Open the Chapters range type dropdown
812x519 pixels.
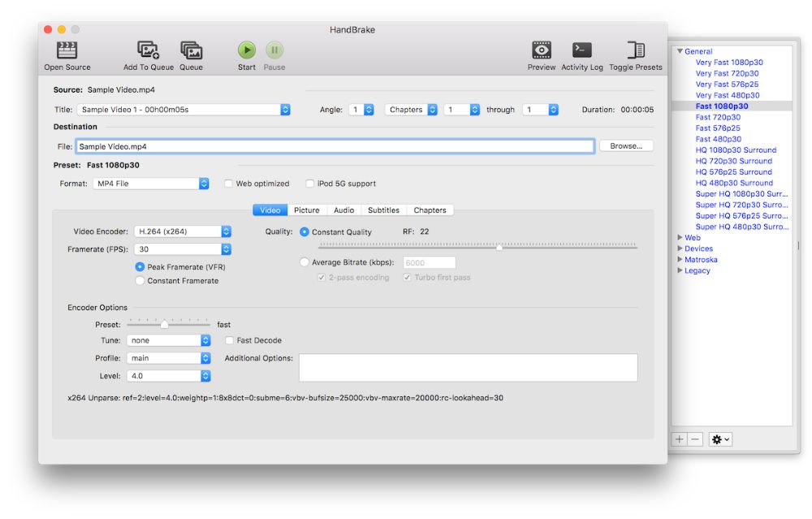(411, 110)
